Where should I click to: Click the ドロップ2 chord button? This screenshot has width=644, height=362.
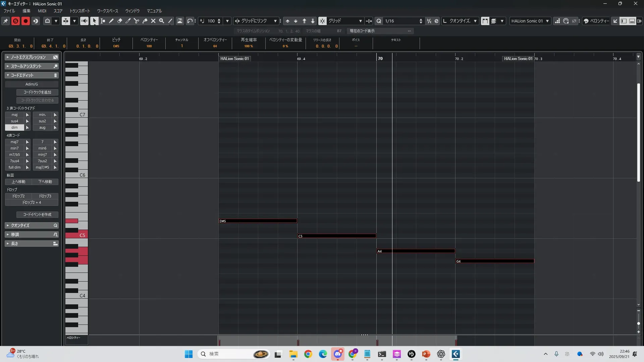(x=18, y=196)
